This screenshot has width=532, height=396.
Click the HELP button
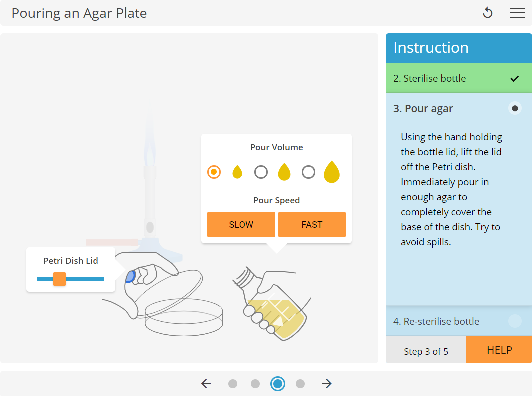[499, 350]
